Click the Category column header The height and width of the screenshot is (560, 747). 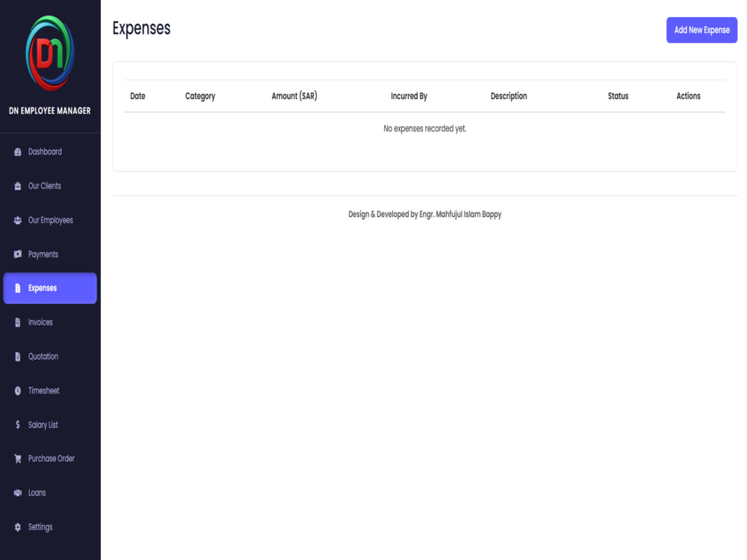200,96
